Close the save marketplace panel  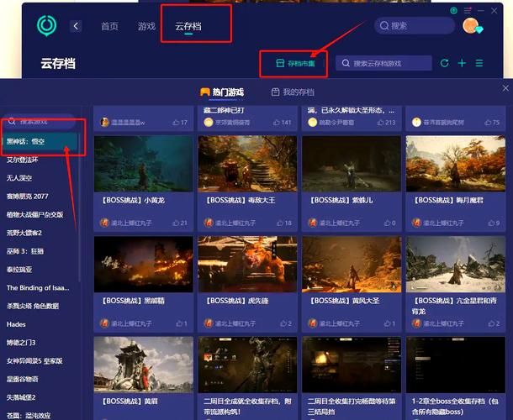[x=505, y=88]
